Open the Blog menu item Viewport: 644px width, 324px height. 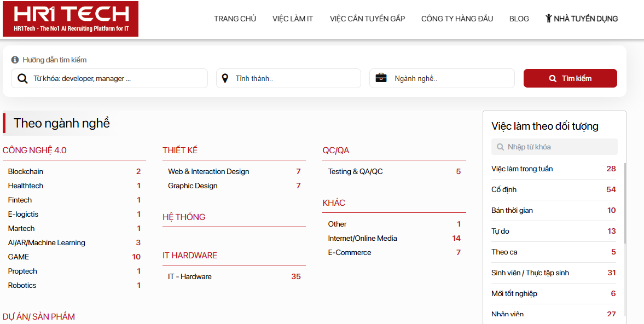click(x=519, y=19)
